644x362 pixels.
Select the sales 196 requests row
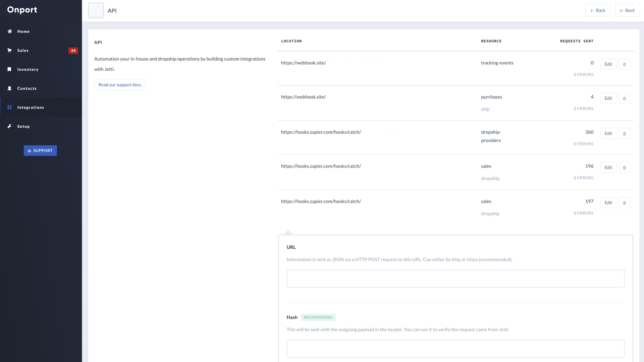click(x=455, y=172)
